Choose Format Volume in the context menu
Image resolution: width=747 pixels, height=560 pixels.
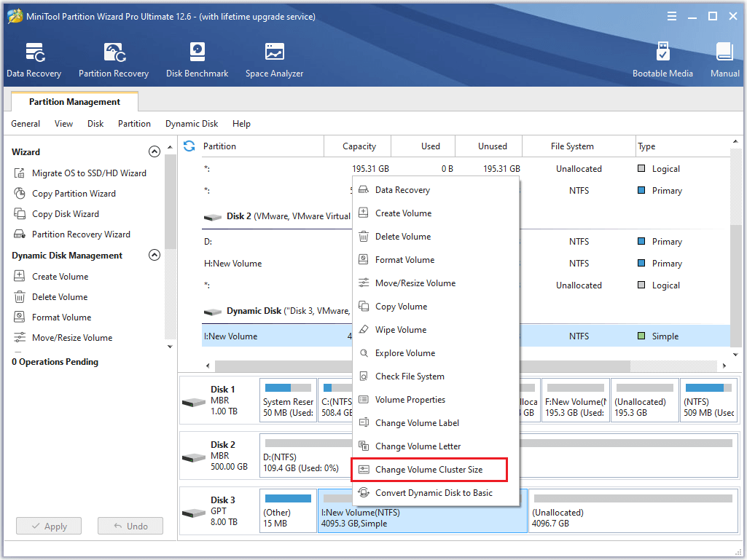pyautogui.click(x=435, y=260)
